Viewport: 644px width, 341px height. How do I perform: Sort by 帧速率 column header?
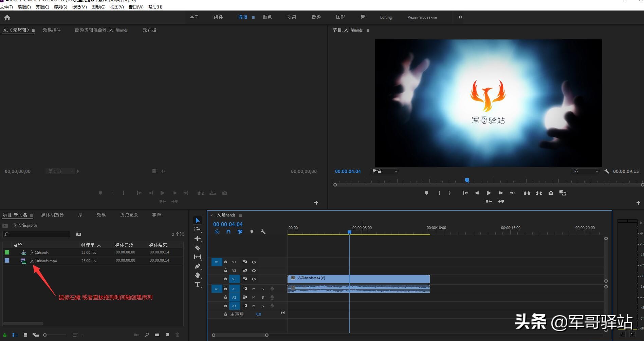click(88, 245)
